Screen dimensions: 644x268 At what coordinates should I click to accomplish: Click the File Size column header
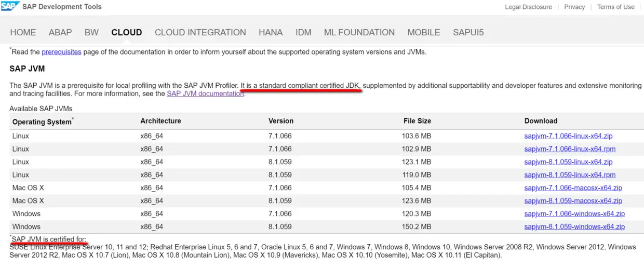tap(417, 121)
